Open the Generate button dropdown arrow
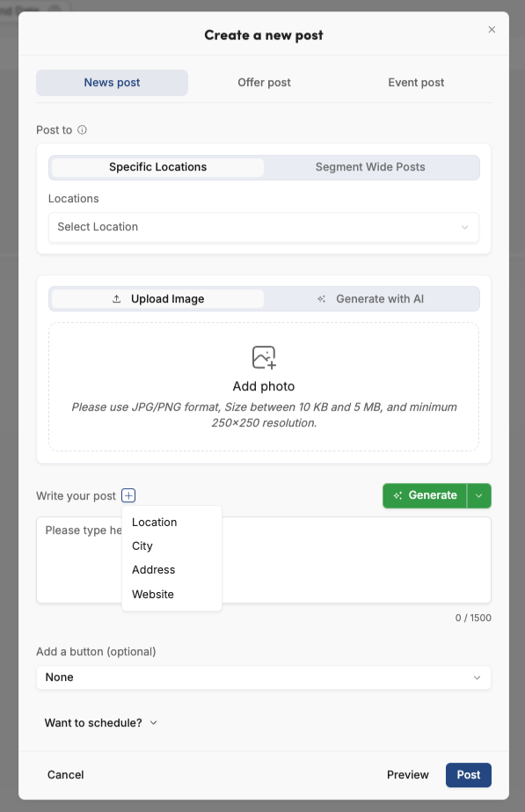The width and height of the screenshot is (525, 812). (x=479, y=495)
